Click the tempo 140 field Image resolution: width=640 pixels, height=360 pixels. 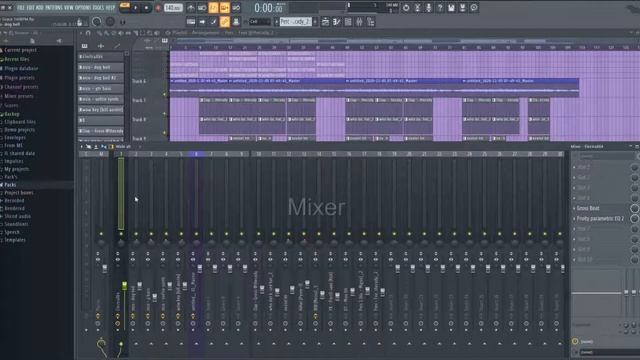[173, 8]
